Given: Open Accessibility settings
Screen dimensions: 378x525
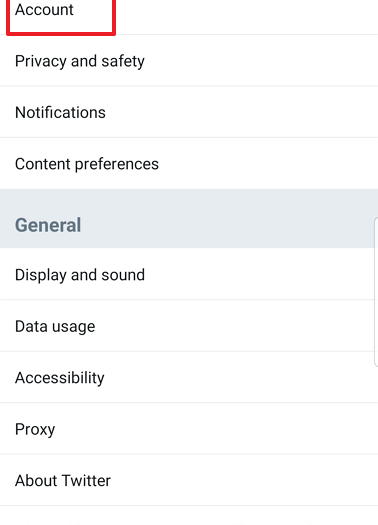Looking at the screenshot, I should pos(189,377).
